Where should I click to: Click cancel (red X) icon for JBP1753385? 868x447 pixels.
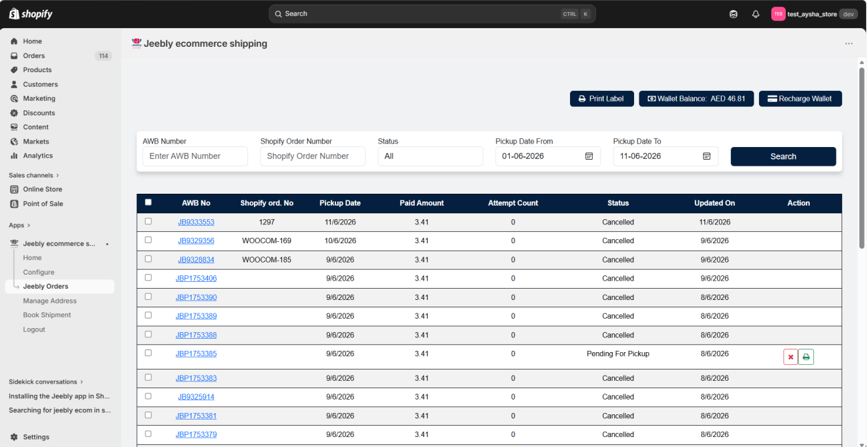[x=790, y=357]
